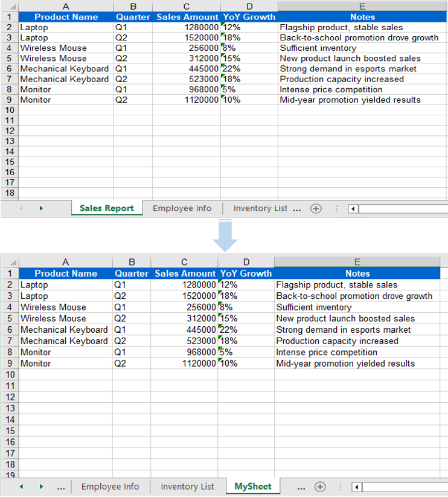Open the Sales Report sheet tab
Image resolution: width=448 pixels, height=497 pixels.
click(x=107, y=208)
